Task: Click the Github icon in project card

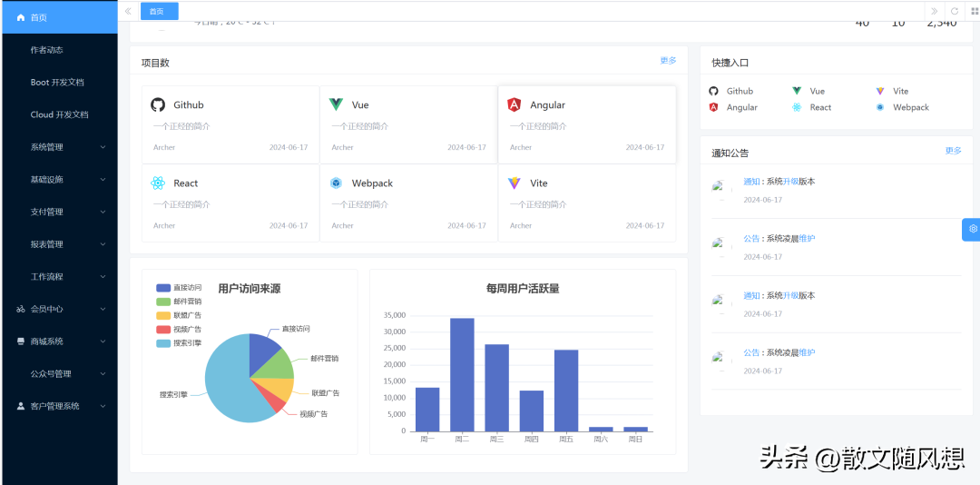Action: (158, 104)
